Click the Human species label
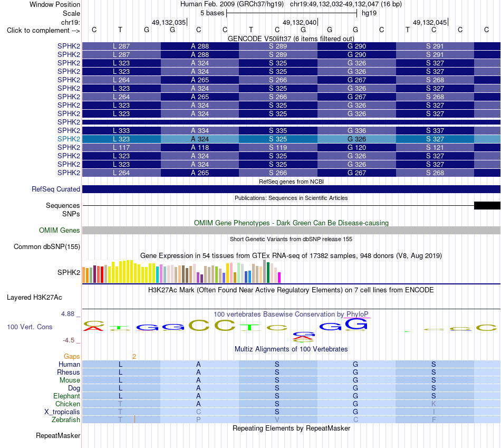501x448 pixels. pyautogui.click(x=69, y=365)
